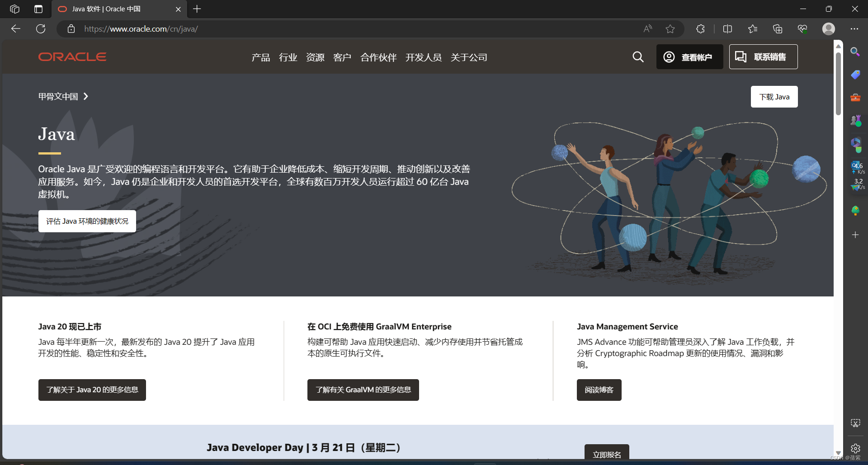Image resolution: width=868 pixels, height=465 pixels.
Task: Open the workspaces icon in title bar
Action: 15,9
